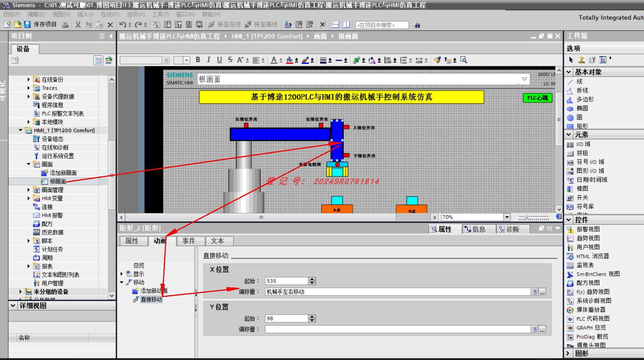Image resolution: width=644 pixels, height=360 pixels.
Task: Expand the 显示 animation node
Action: point(122,274)
